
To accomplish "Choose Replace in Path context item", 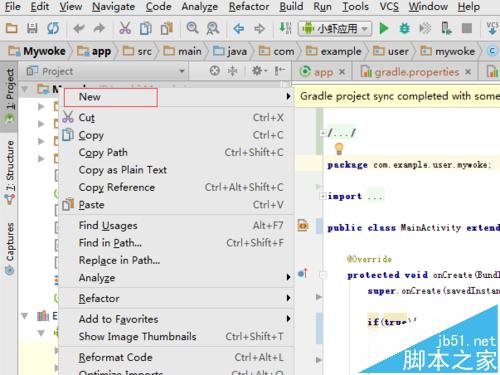I will (177, 260).
